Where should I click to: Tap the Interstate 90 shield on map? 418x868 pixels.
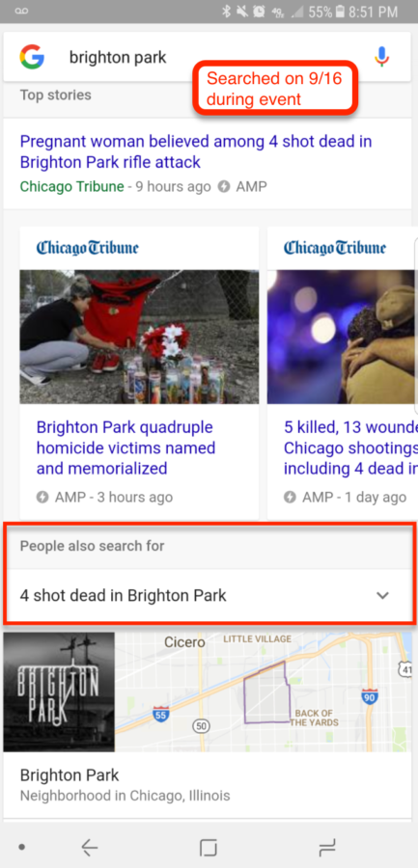[370, 697]
